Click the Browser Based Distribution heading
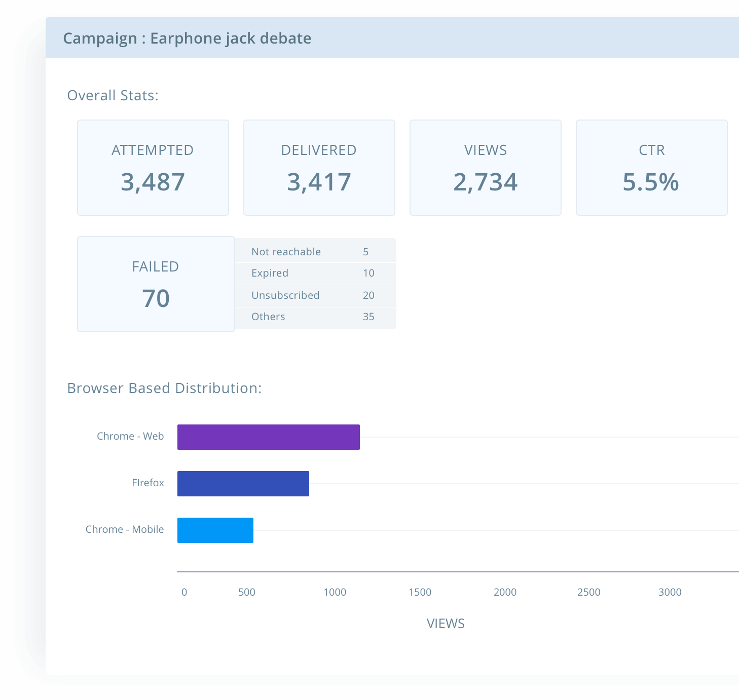 [164, 388]
